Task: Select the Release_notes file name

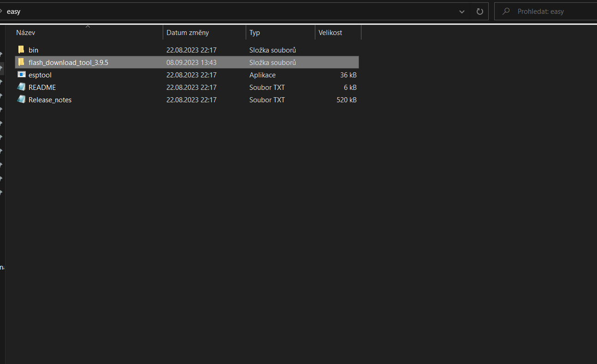Action: pos(50,100)
